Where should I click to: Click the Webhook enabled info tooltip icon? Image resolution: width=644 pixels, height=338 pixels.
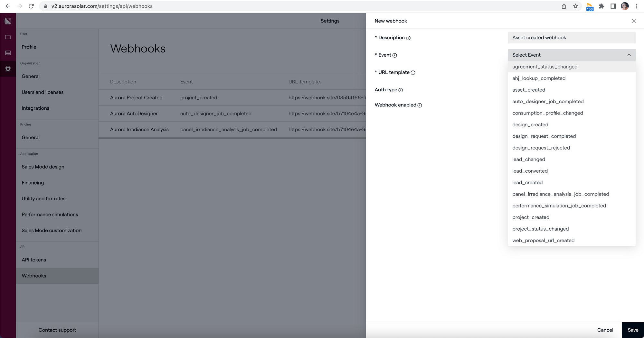pos(420,105)
